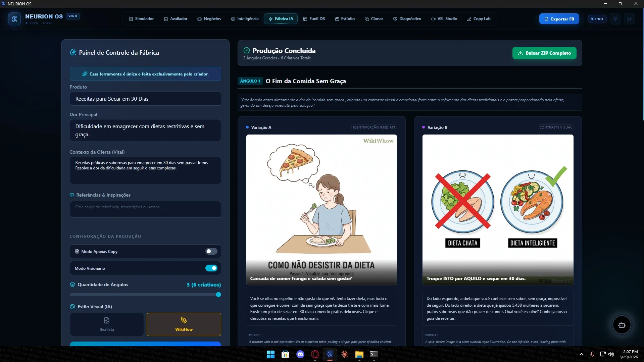Open the floating assistant bot button
Viewport: 644px width, 362px height.
622,325
